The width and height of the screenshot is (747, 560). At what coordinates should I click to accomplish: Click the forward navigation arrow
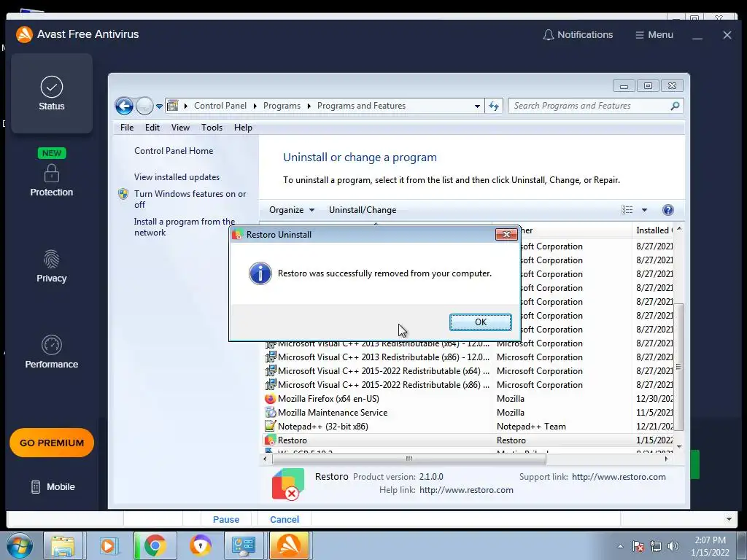144,106
